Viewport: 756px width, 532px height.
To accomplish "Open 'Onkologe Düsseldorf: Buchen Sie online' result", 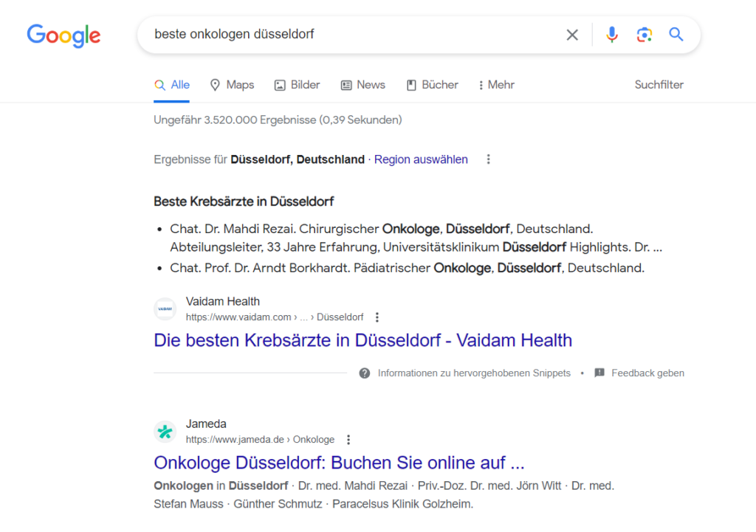I will tap(339, 463).
